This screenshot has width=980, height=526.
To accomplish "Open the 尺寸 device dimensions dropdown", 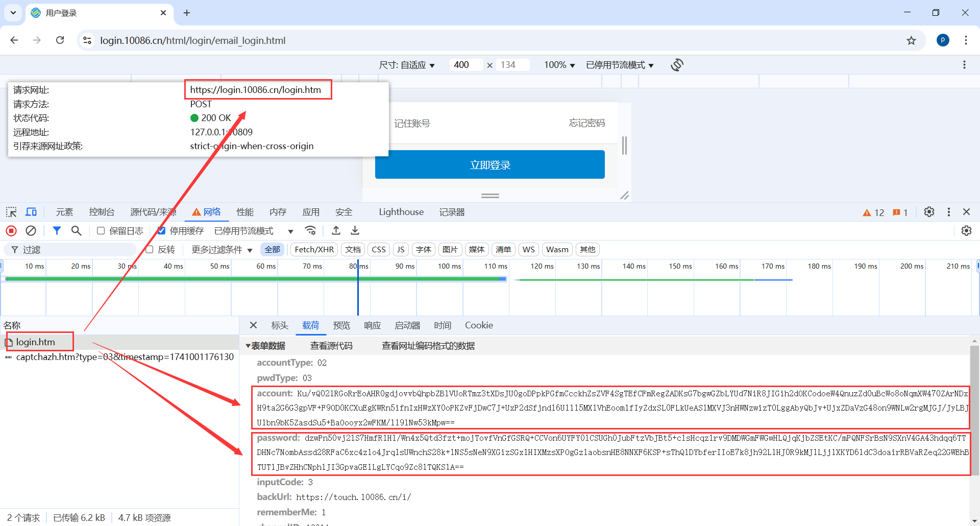I will (x=407, y=65).
